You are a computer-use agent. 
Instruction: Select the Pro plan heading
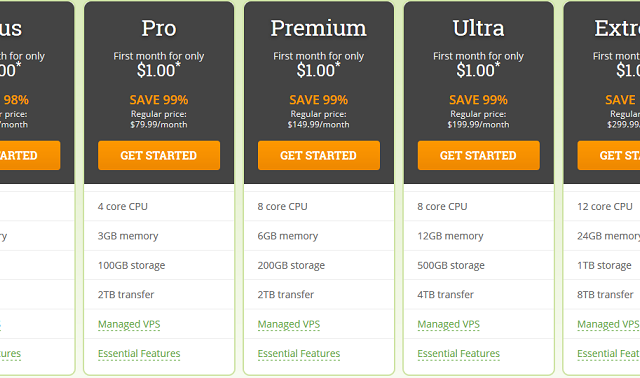[x=159, y=28]
